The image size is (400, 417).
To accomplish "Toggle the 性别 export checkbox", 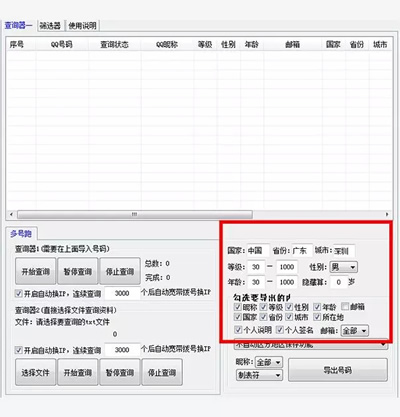I will tap(289, 307).
